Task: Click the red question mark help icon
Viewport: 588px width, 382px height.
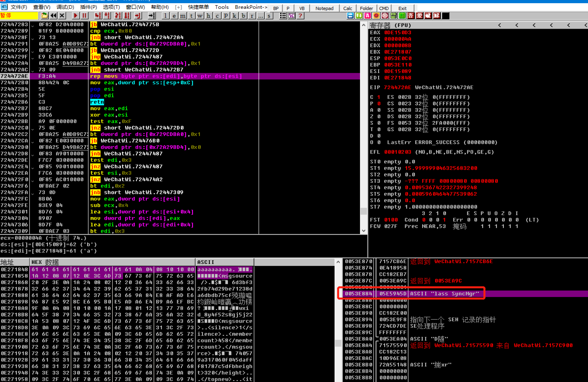Action: pos(300,15)
